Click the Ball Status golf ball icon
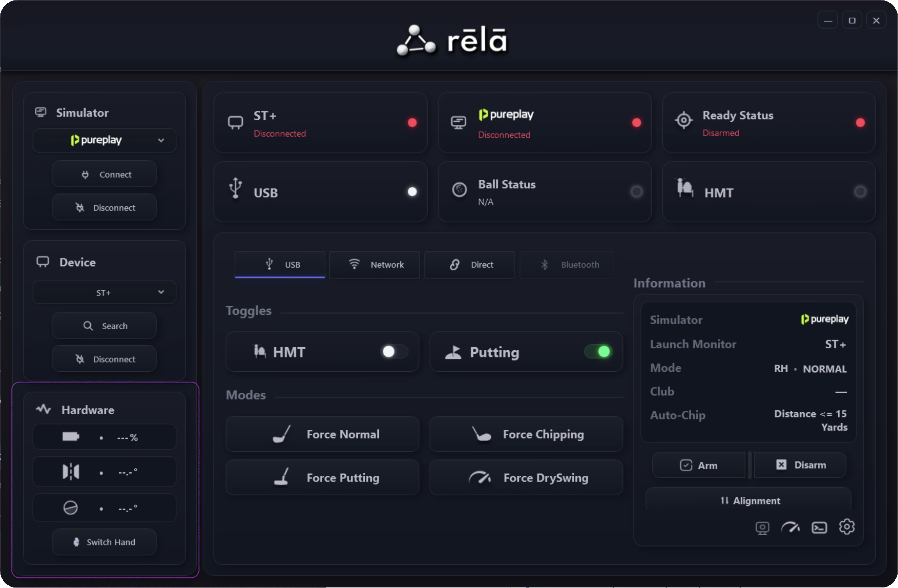 coord(459,189)
